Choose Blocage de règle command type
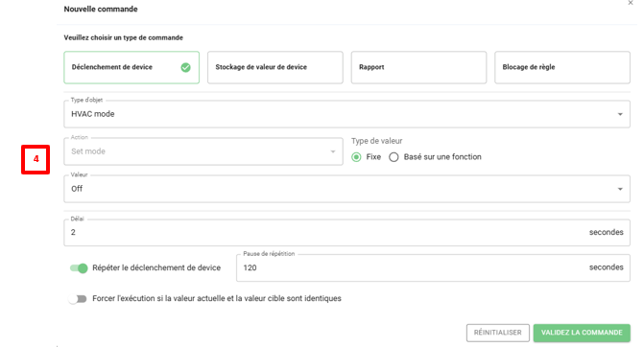 tap(562, 67)
